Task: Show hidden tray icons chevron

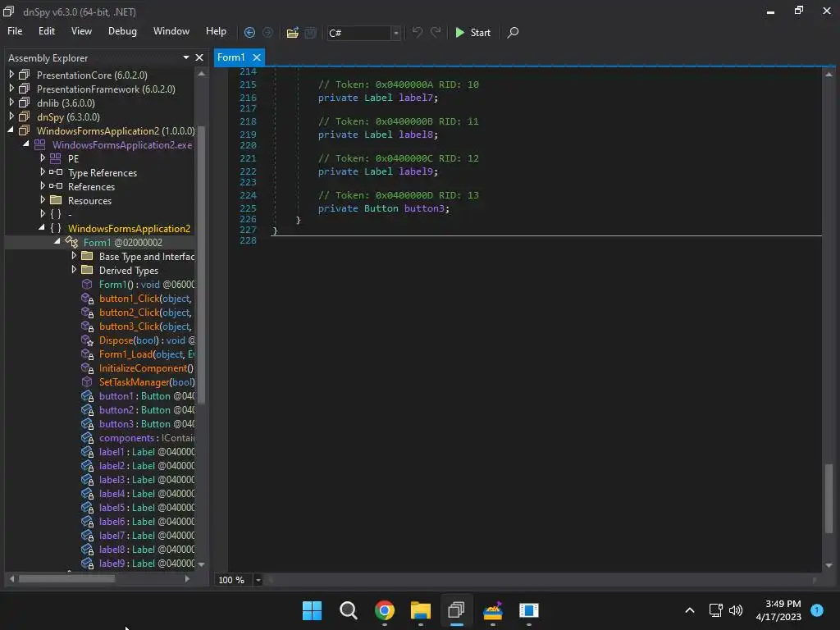Action: [x=690, y=610]
